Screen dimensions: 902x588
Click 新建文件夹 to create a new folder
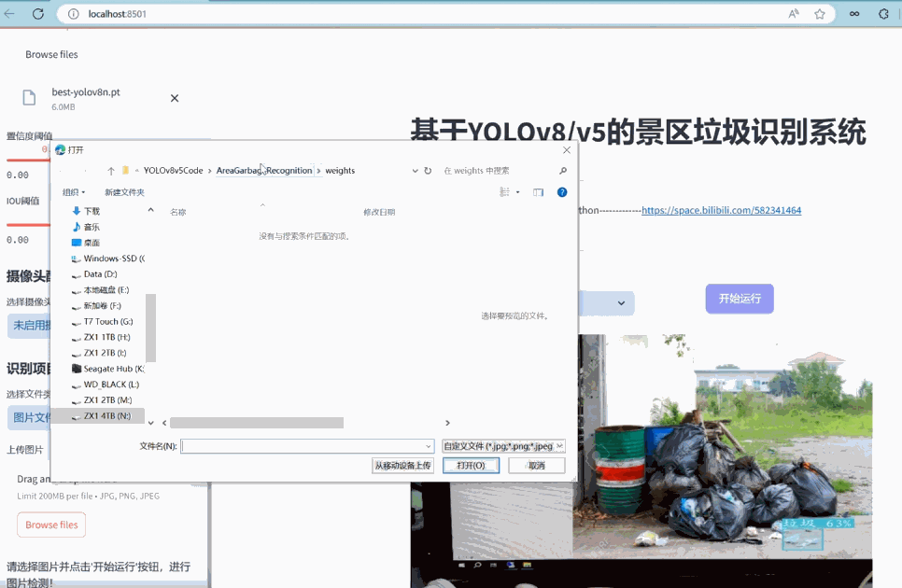(126, 192)
